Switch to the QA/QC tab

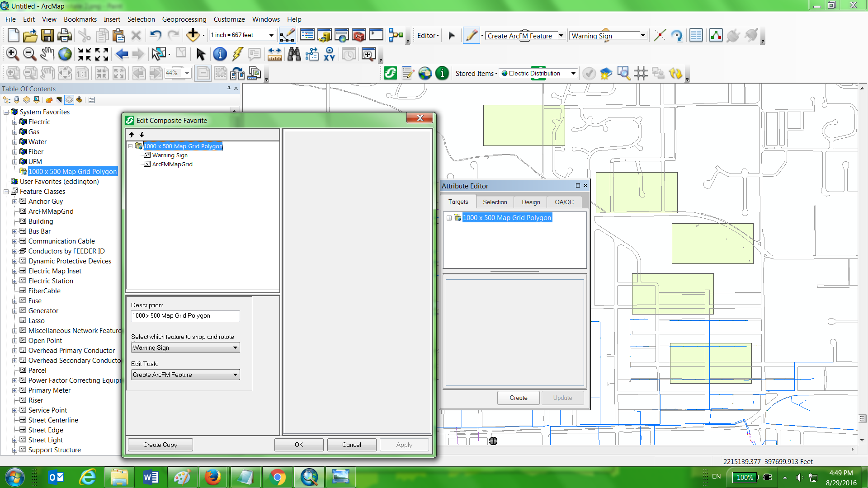564,202
